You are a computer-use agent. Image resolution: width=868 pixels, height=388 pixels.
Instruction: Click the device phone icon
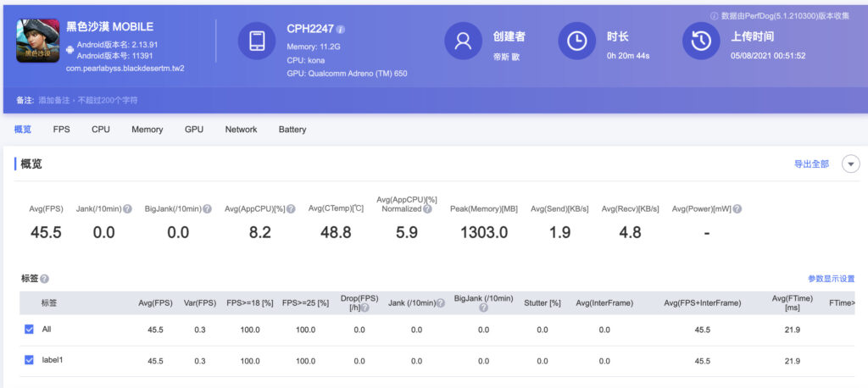pyautogui.click(x=257, y=41)
